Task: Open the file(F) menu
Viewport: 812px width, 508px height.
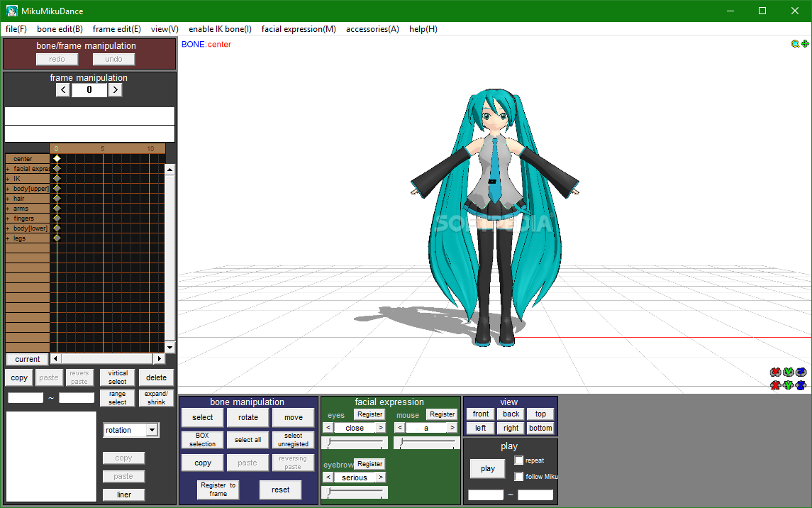Action: point(16,29)
